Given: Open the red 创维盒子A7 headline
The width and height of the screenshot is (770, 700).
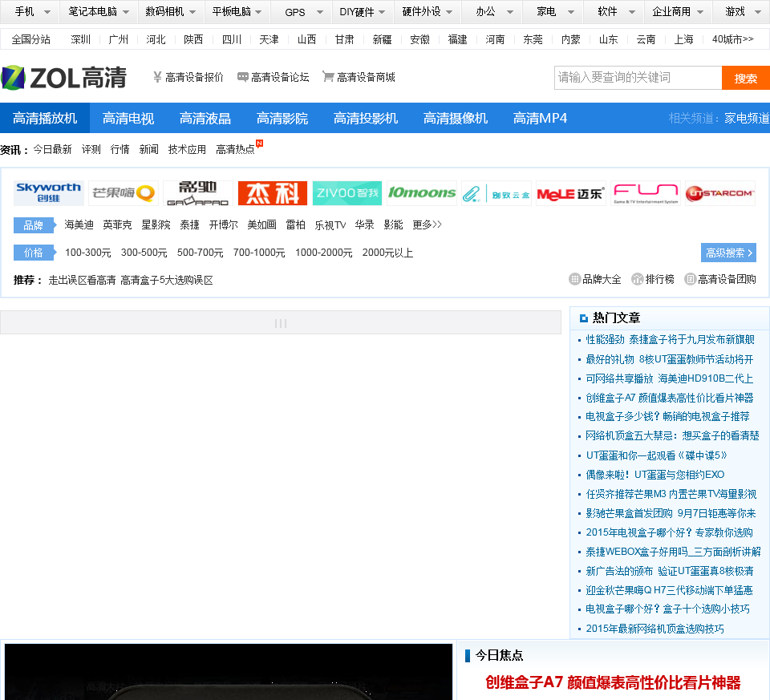Looking at the screenshot, I should point(613,682).
